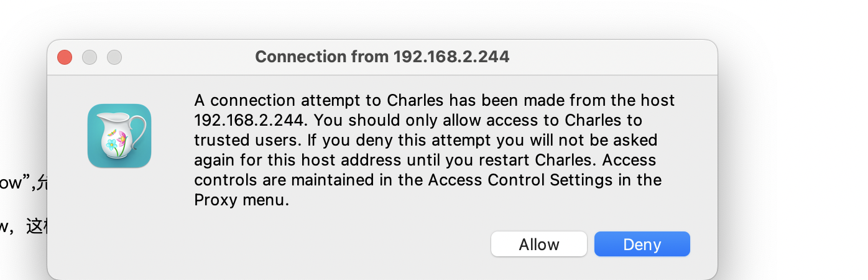The width and height of the screenshot is (868, 280).
Task: Click the "Proxy menu." text
Action: (241, 200)
